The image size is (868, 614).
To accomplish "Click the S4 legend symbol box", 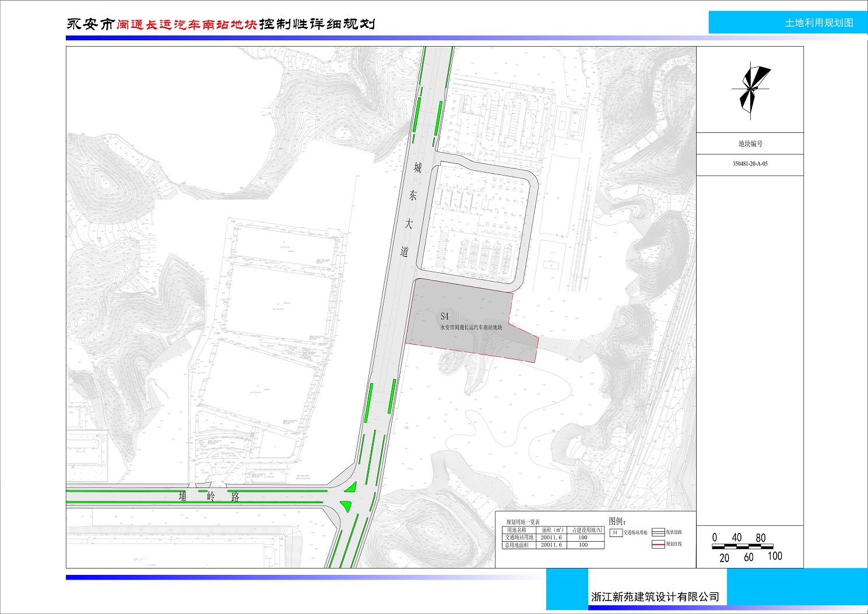I will (x=615, y=532).
